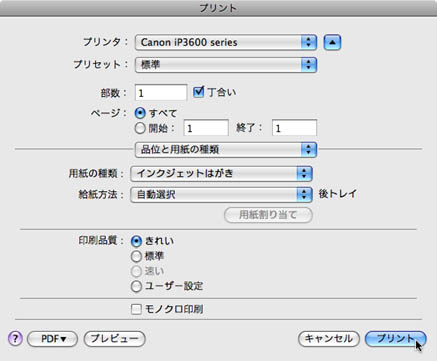
Task: Open the Canon iP3600 series printer dropdown
Action: click(x=226, y=42)
